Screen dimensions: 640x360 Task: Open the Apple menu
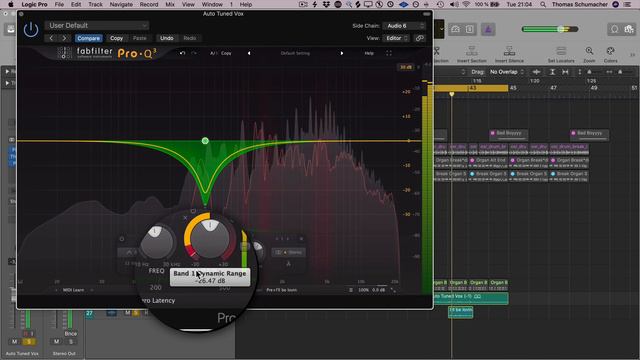click(11, 4)
